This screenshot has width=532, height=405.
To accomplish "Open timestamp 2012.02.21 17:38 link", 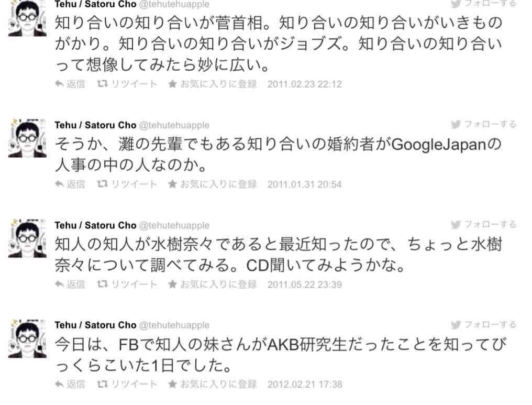I will (x=305, y=384).
